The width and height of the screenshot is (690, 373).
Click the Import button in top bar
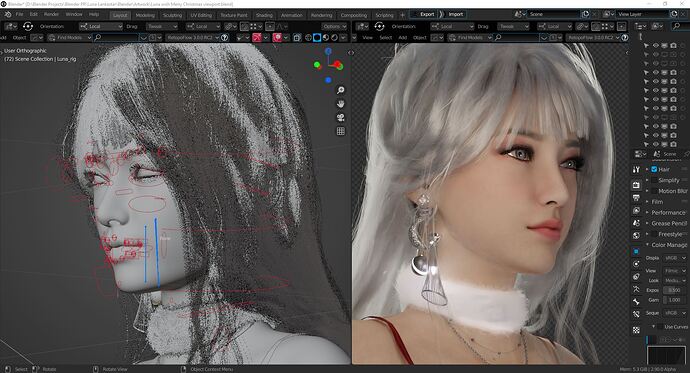(452, 14)
